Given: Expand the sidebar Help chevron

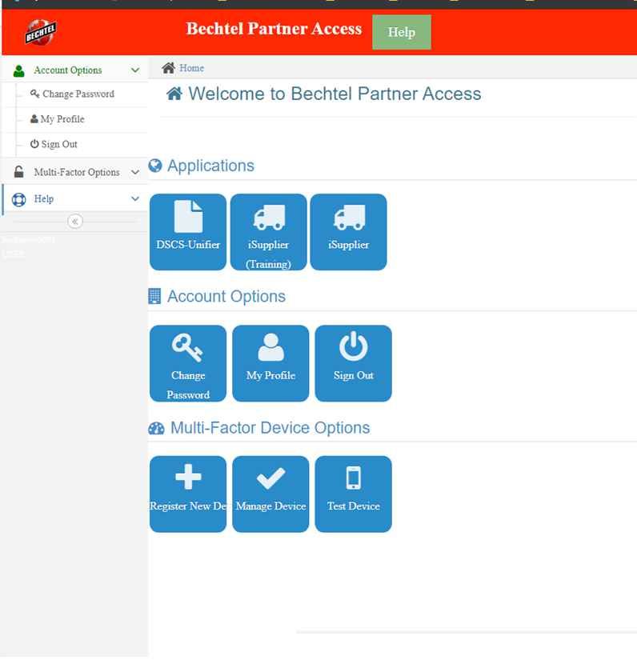Looking at the screenshot, I should coord(135,198).
